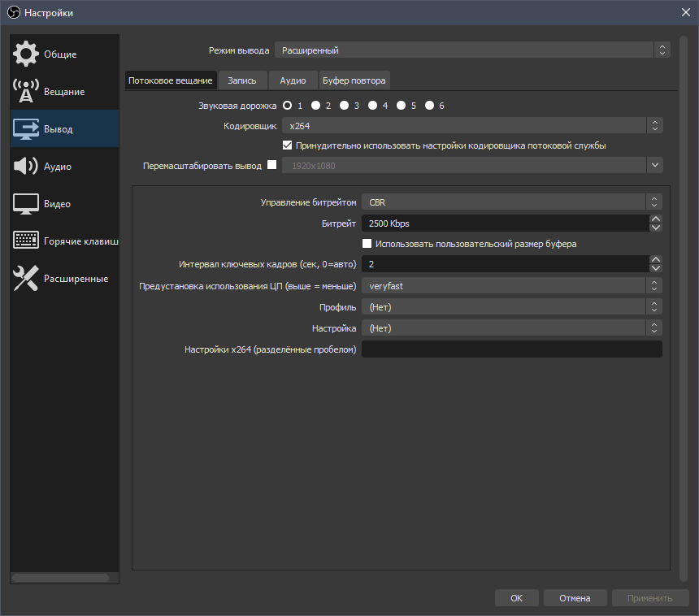Toggle Перемасштабировать вывод checkbox

click(271, 165)
